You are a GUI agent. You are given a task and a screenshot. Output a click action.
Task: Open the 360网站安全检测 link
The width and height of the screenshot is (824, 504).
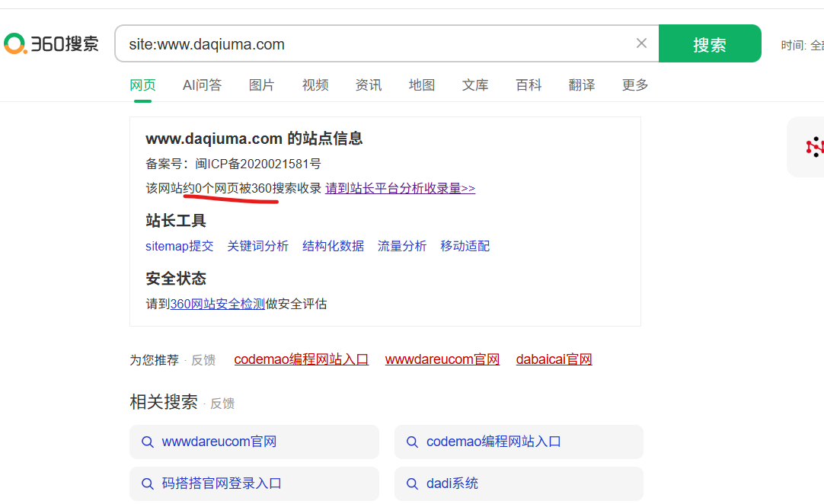tap(218, 304)
